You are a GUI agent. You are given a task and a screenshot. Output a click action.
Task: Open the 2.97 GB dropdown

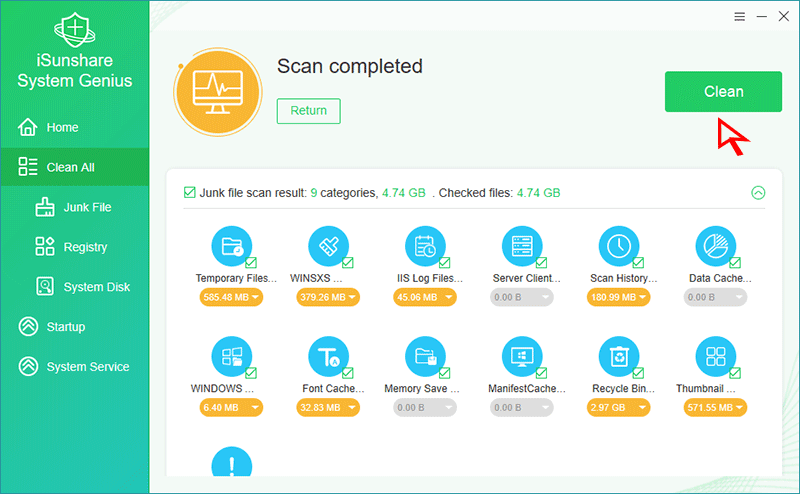tap(618, 407)
